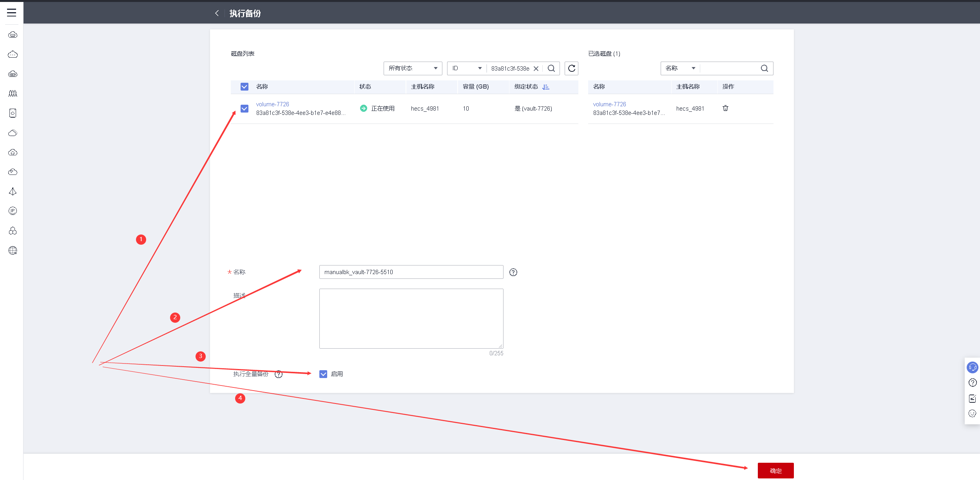Viewport: 980px width, 480px height.
Task: Click the back arrow beside 执行备份
Action: pyautogui.click(x=217, y=13)
